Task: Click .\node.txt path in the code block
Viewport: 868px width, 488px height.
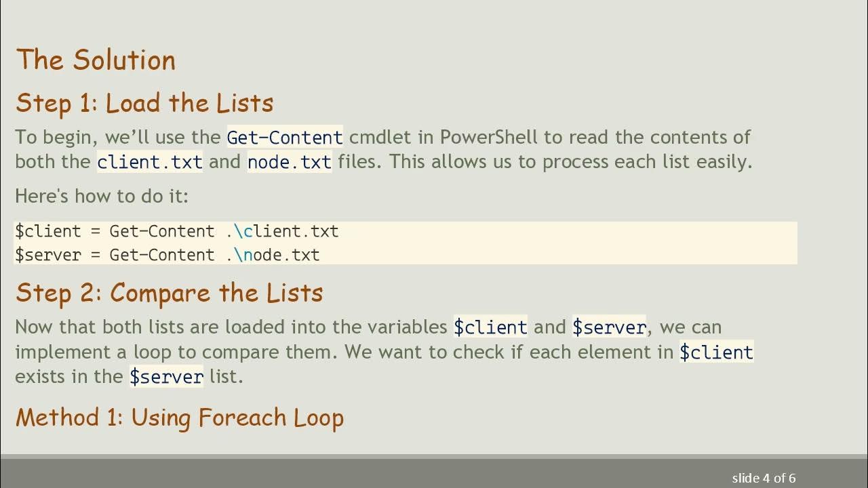Action: (273, 256)
